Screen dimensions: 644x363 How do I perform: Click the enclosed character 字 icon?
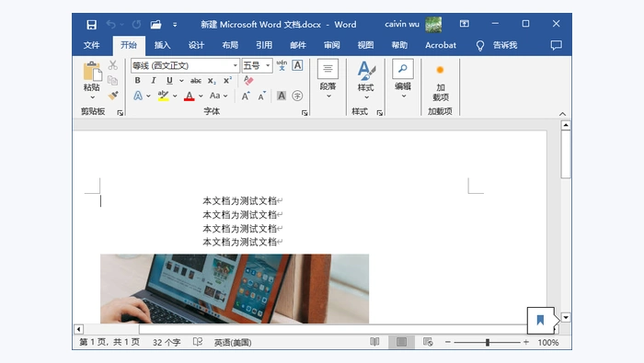click(297, 96)
